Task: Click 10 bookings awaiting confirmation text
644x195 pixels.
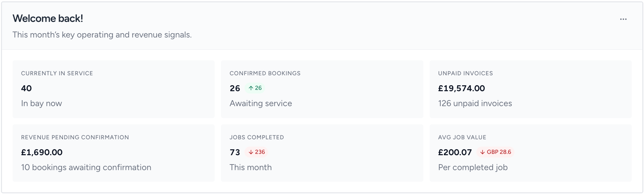Action: coord(86,167)
